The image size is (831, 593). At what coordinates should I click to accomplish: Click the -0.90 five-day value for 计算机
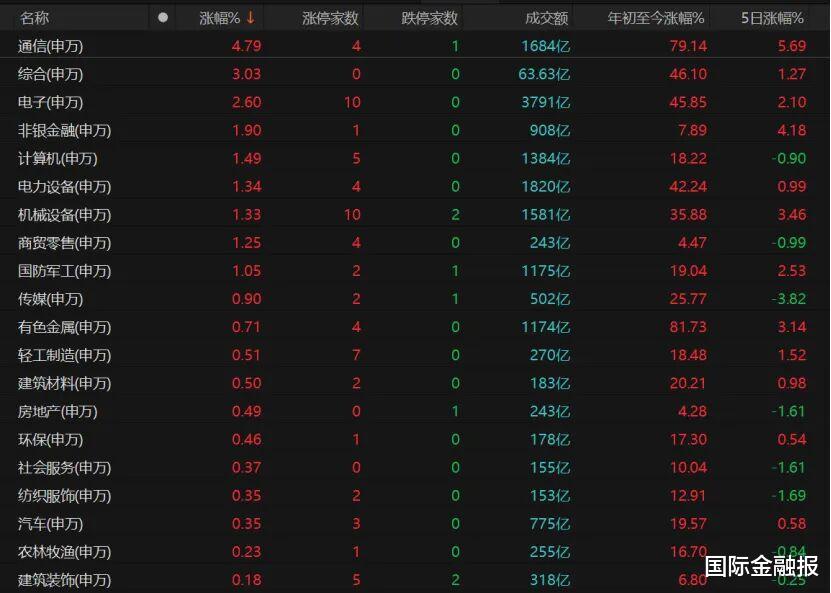pos(789,158)
